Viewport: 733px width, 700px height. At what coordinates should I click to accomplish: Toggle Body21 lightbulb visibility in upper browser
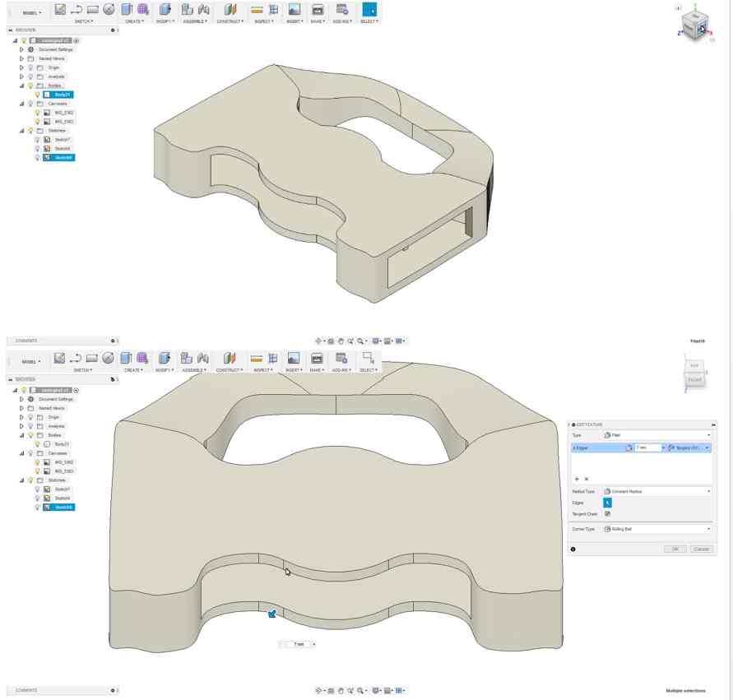pos(37,95)
